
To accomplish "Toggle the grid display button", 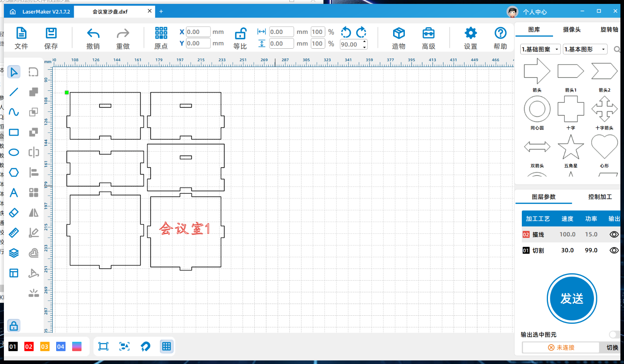I will click(167, 346).
